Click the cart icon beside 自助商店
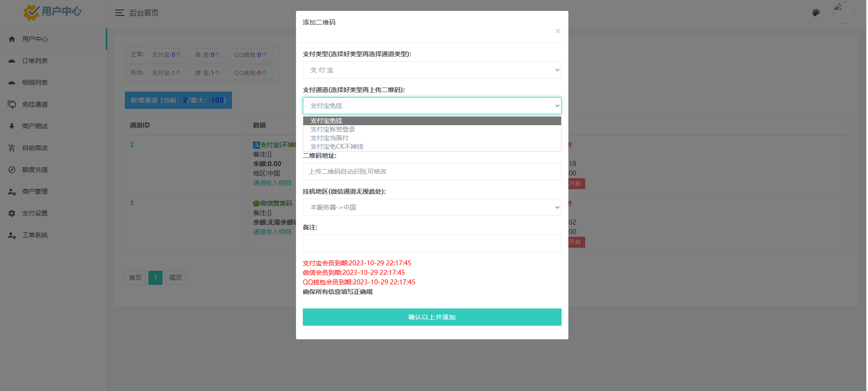 click(12, 148)
